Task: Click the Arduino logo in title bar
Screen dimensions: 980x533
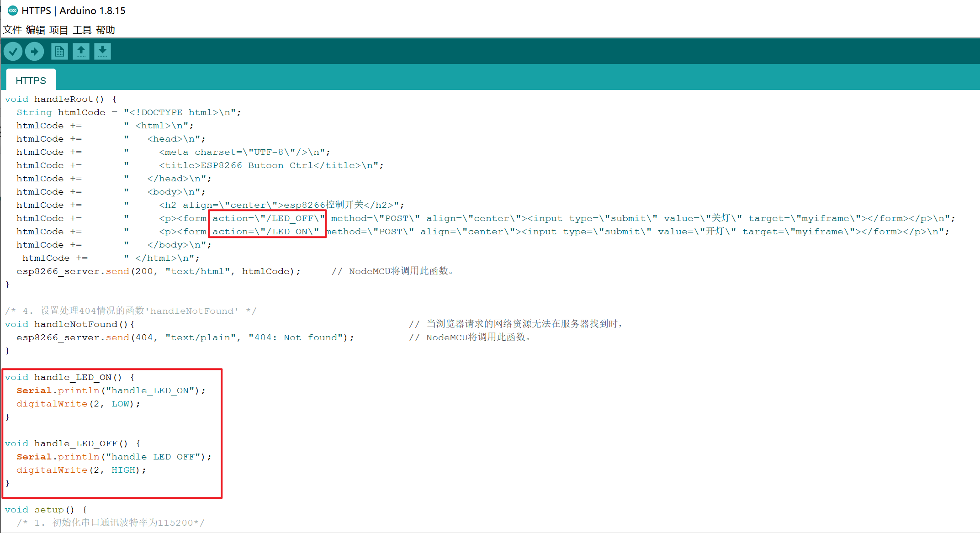Action: pos(13,11)
